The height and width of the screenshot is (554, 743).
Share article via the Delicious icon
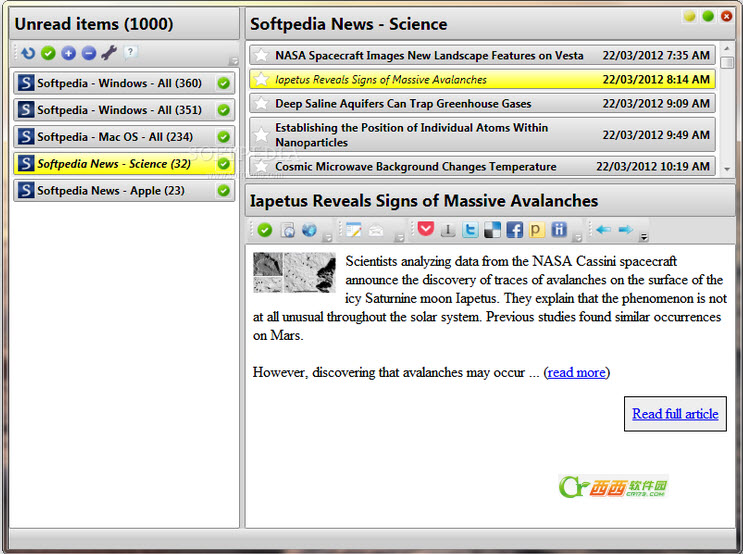(493, 230)
